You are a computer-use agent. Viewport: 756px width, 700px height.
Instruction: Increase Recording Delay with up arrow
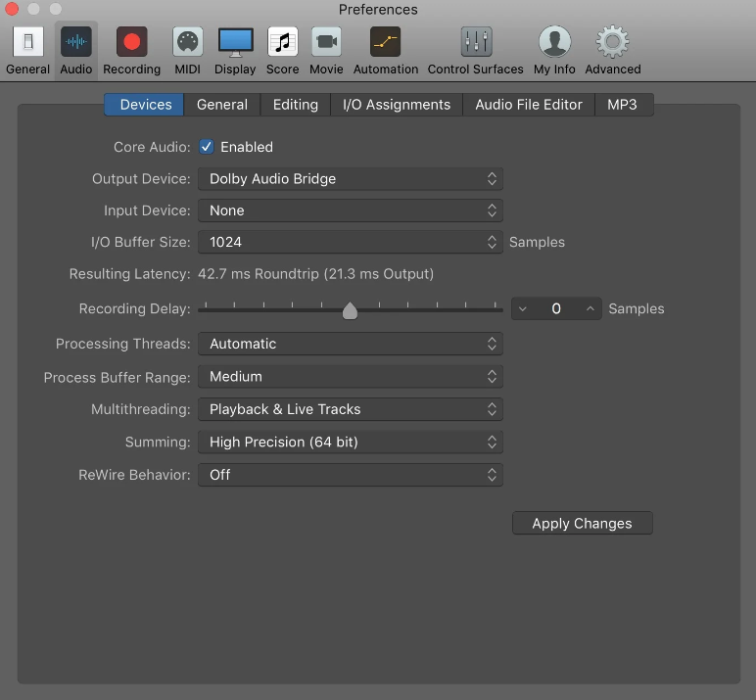[x=591, y=309]
